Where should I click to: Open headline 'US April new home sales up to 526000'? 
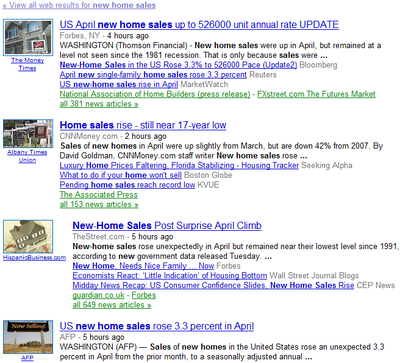point(199,25)
